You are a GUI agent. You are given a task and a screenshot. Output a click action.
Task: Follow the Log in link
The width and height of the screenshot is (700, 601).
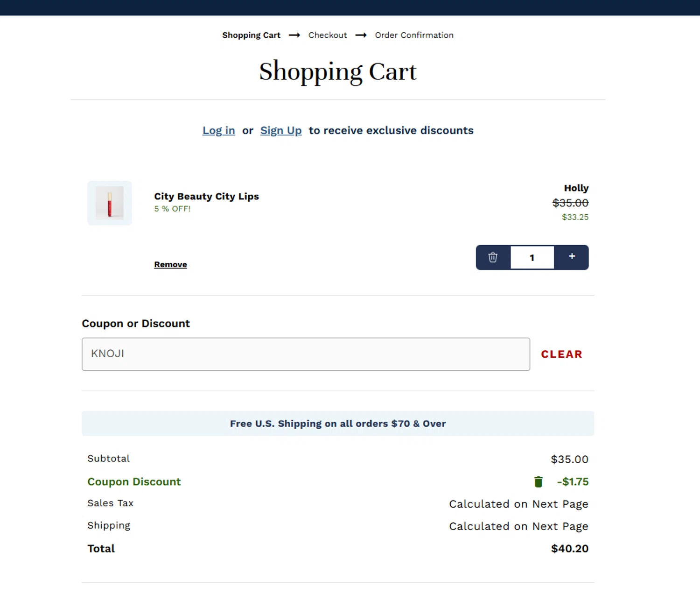[218, 131]
